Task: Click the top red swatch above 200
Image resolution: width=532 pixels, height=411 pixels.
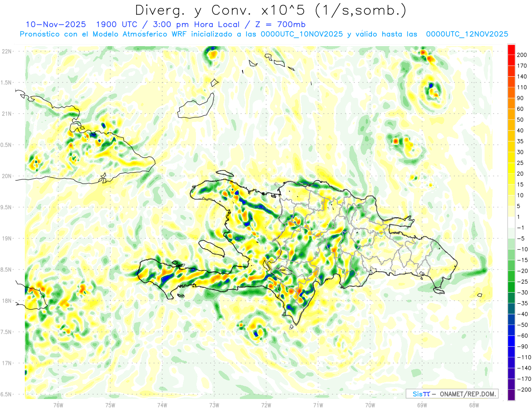Action: click(x=511, y=50)
